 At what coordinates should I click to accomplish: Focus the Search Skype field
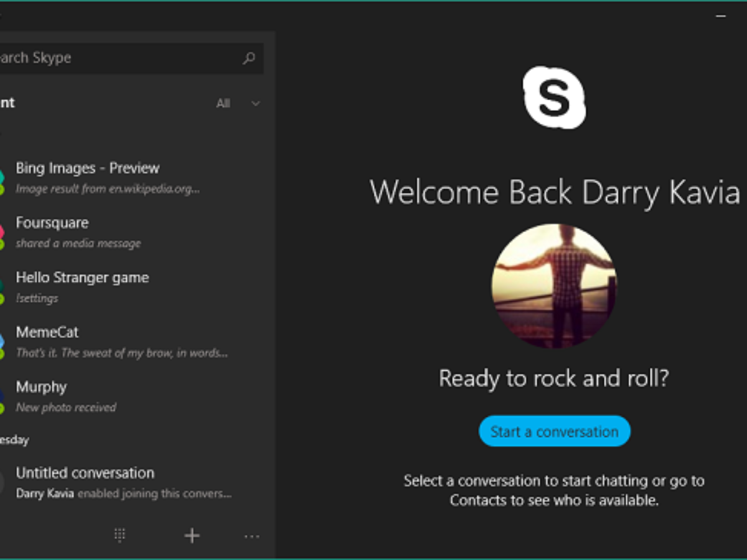pyautogui.click(x=131, y=58)
